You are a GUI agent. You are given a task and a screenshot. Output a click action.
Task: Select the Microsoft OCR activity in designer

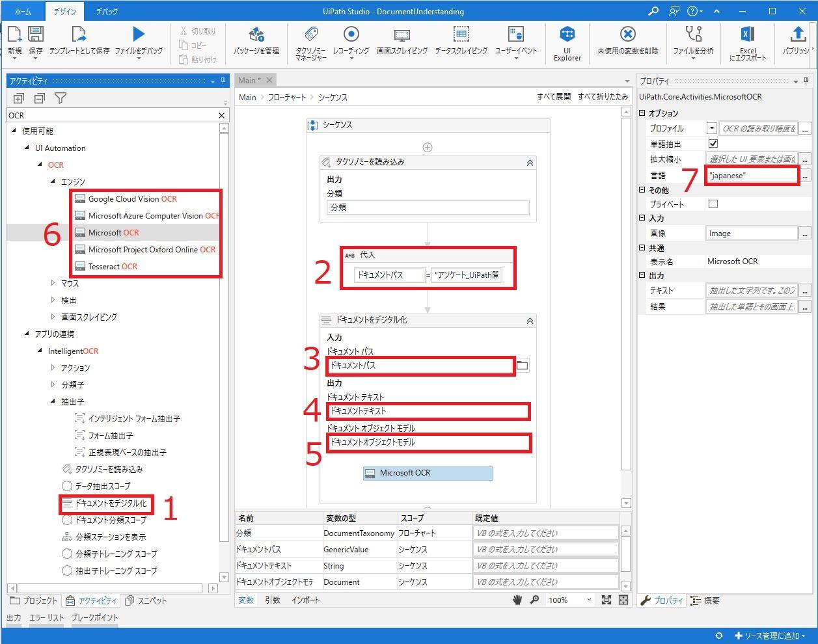(428, 473)
